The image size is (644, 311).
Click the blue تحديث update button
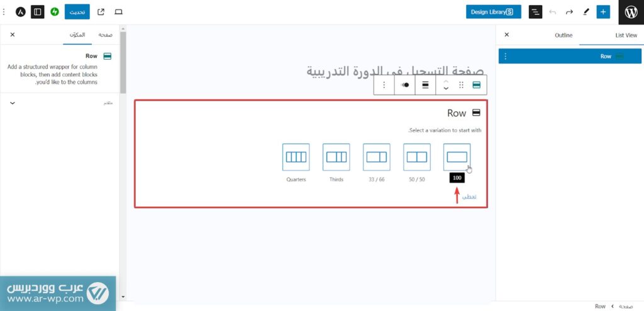point(77,12)
